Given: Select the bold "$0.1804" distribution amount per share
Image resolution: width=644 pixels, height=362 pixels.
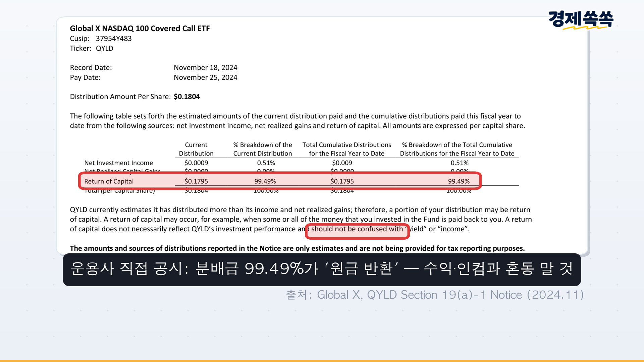Looking at the screenshot, I should [187, 97].
